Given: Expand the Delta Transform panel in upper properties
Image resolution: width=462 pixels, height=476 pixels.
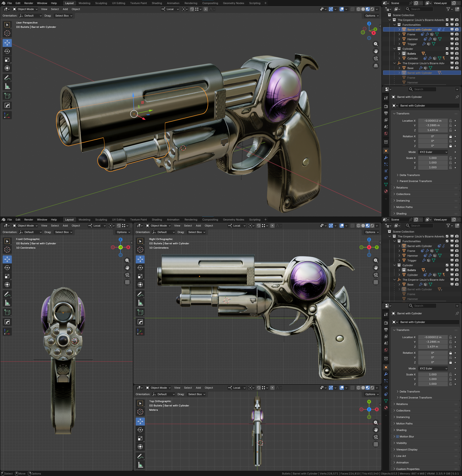Looking at the screenshot, I should pyautogui.click(x=410, y=175).
